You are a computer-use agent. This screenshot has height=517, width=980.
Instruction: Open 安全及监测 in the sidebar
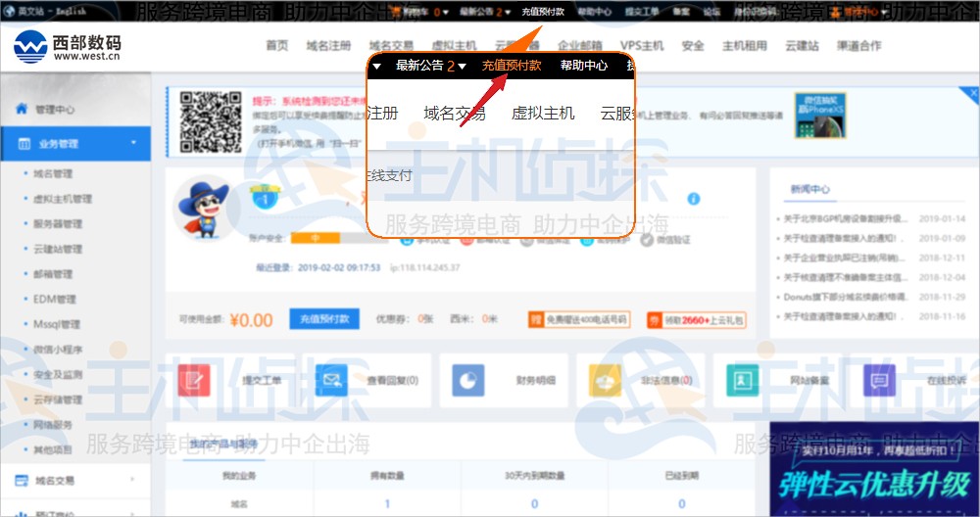coord(58,374)
